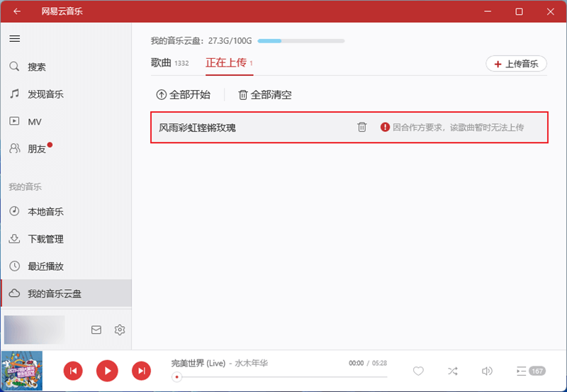Select 我的音乐云盘 in the sidebar
The height and width of the screenshot is (392, 567).
66,293
